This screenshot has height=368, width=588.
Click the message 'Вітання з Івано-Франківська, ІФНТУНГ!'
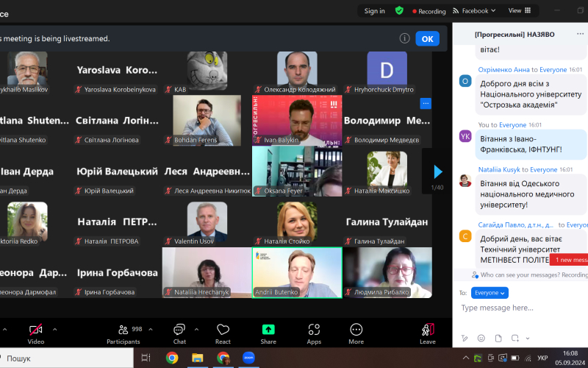531,144
